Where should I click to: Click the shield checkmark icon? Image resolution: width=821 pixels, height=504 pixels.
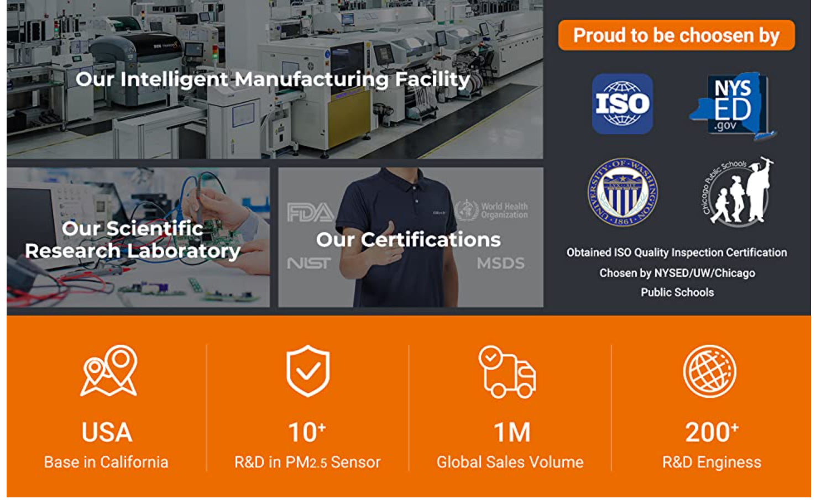308,371
